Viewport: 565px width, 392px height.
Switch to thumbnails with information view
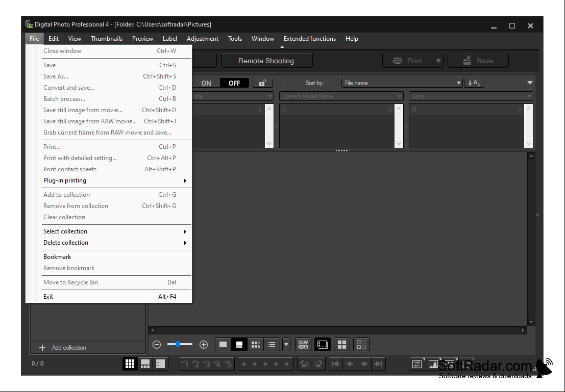coord(256,345)
